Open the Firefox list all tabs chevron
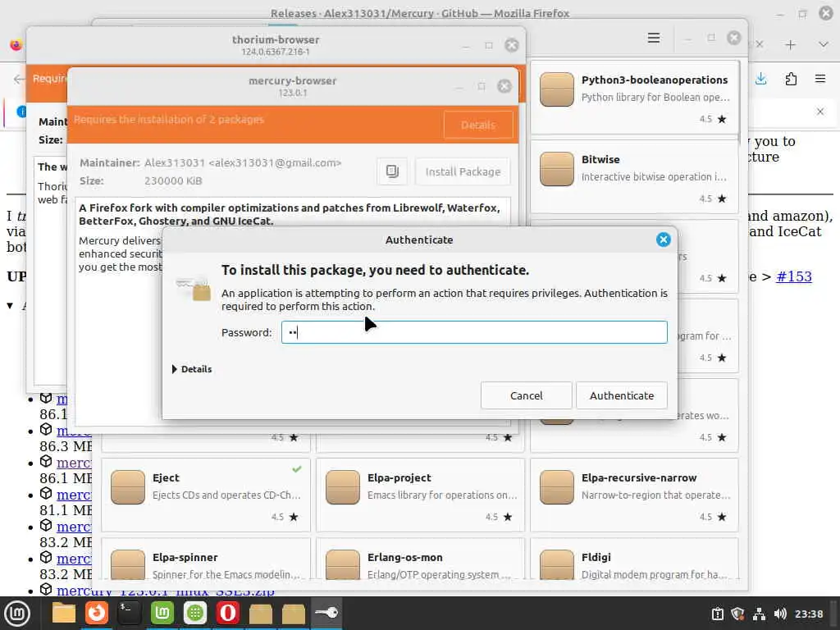 coord(824,45)
